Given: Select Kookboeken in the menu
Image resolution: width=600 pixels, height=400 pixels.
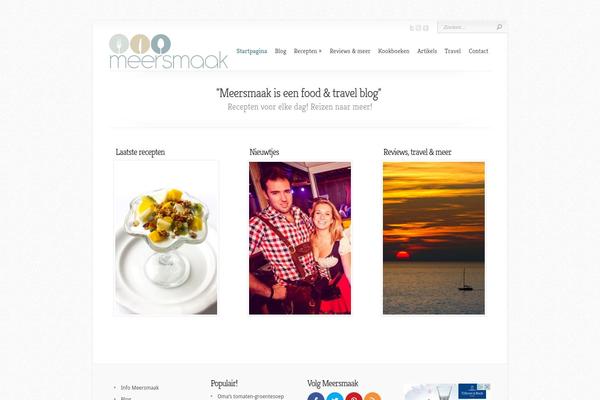Looking at the screenshot, I should click(393, 51).
